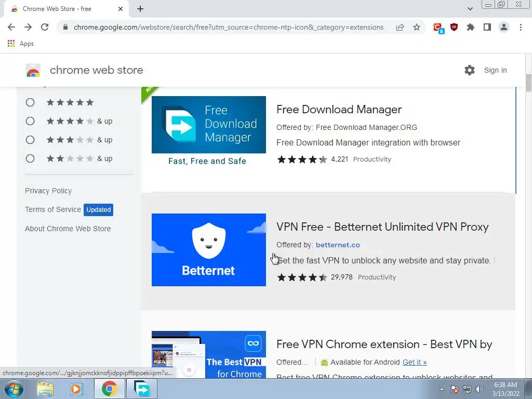This screenshot has width=532, height=399.
Task: Click the page vertical scrollbar thumb
Action: (x=528, y=83)
